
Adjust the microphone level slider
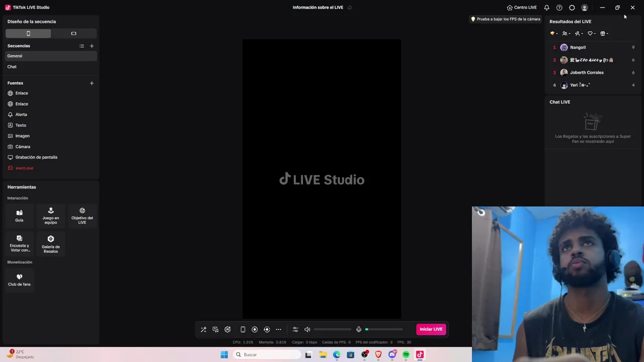click(384, 329)
